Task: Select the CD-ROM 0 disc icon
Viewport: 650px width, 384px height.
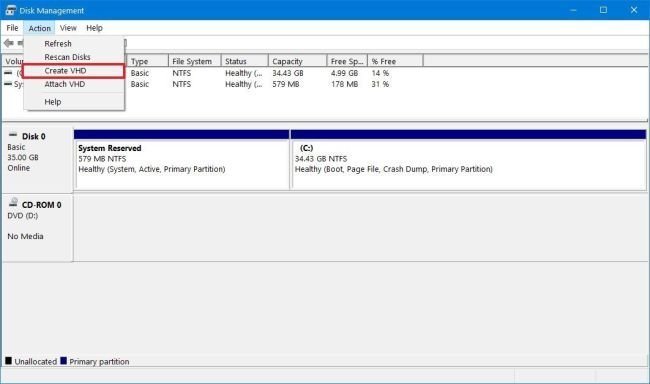Action: tap(13, 203)
